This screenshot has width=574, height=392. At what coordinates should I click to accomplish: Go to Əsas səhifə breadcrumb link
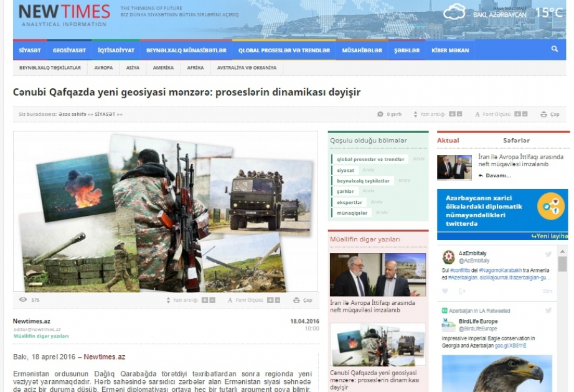(72, 114)
